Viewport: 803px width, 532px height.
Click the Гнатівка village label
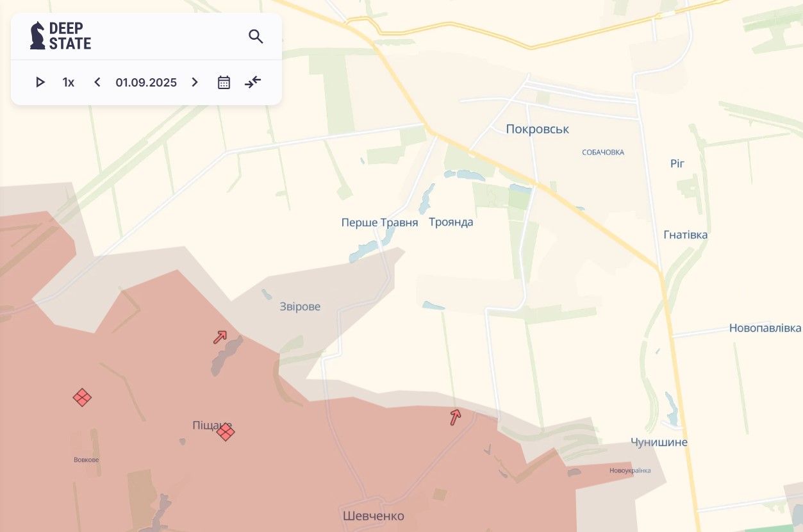coord(685,235)
